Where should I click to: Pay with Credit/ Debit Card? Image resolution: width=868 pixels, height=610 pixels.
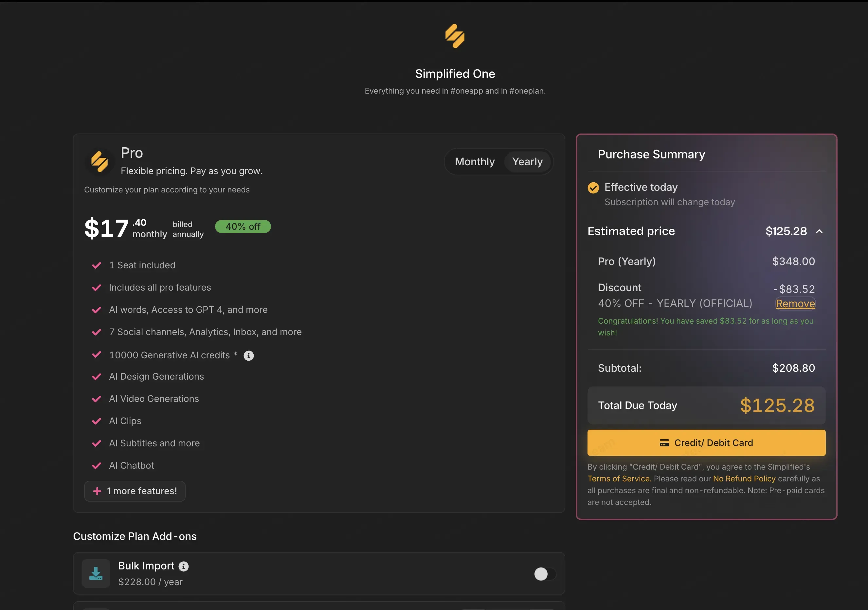click(x=706, y=442)
